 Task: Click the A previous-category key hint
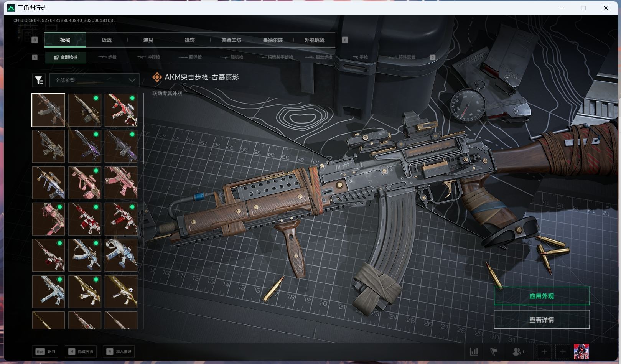click(35, 57)
